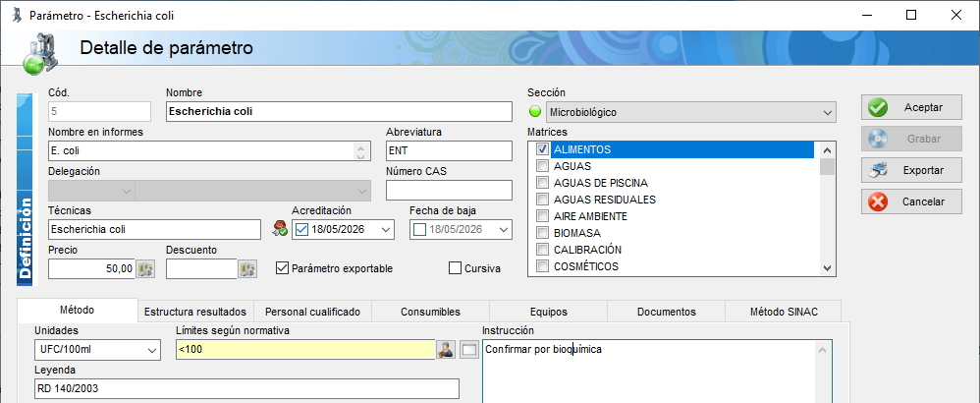Click the Grabar button
The height and width of the screenshot is (403, 980).
click(911, 139)
